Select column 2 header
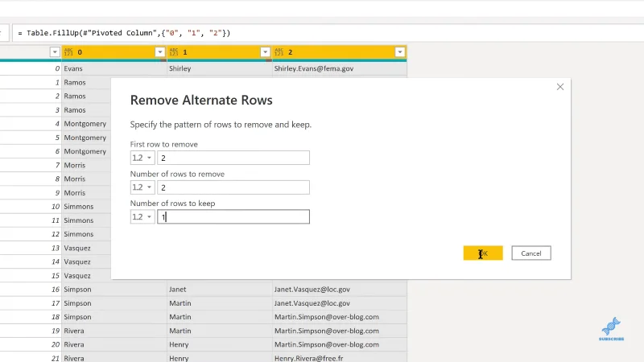 [339, 52]
